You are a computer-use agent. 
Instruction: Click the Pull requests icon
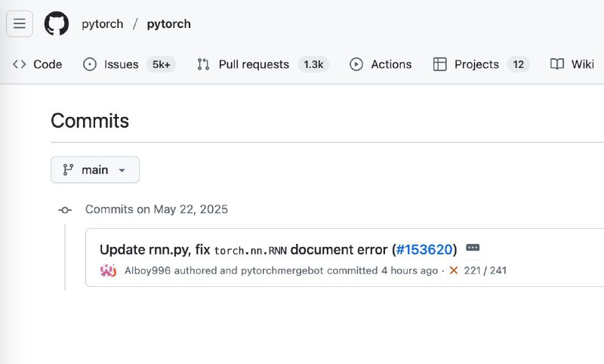click(x=203, y=64)
